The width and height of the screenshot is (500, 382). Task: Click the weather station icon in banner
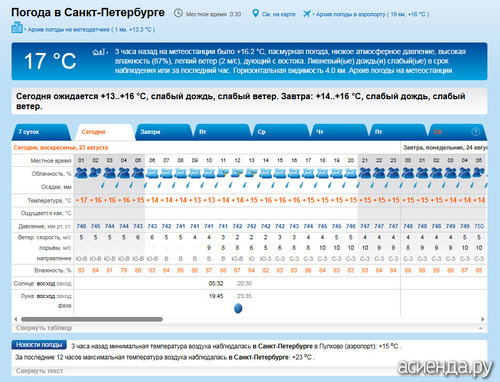point(99,52)
